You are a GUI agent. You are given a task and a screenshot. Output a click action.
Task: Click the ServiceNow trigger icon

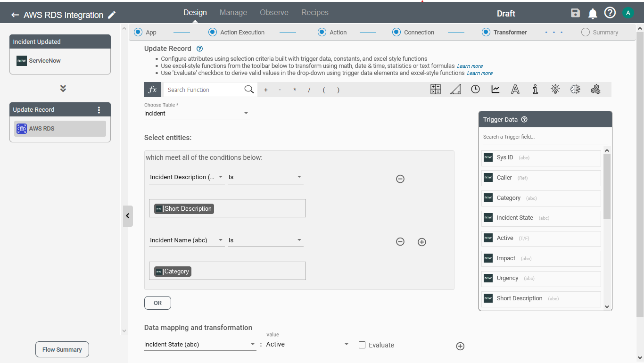click(x=22, y=61)
